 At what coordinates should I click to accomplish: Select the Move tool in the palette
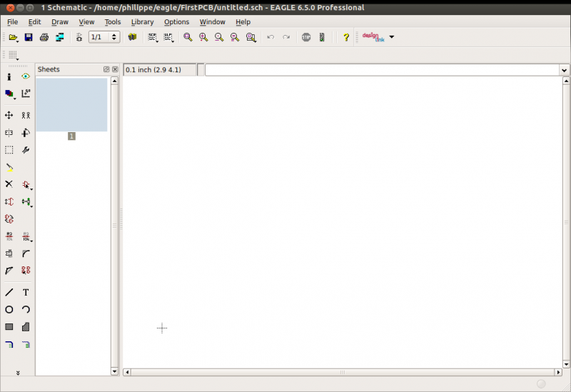coord(9,115)
